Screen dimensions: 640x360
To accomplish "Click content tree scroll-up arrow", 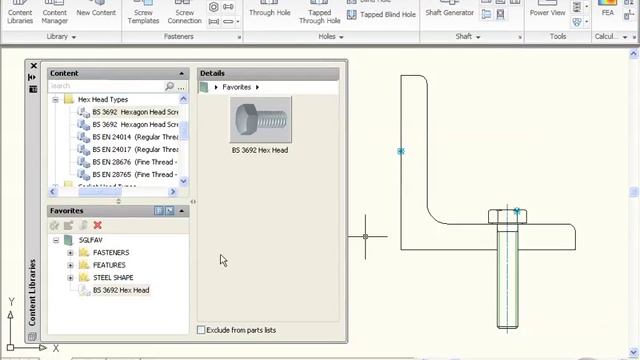I will pos(184,99).
